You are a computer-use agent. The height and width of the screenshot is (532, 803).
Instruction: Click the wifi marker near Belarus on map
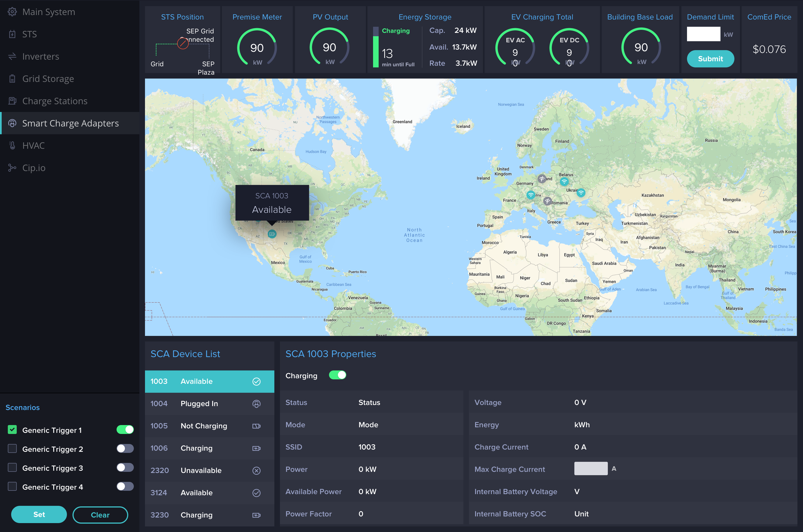564,182
